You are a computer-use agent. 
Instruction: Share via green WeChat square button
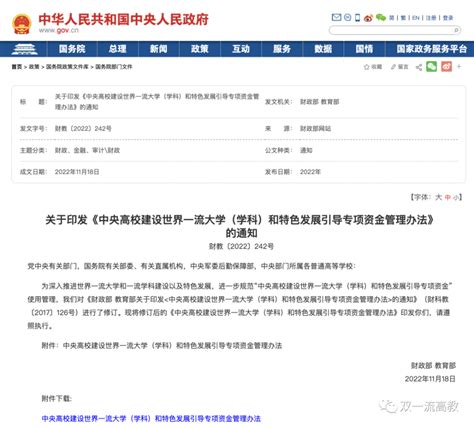click(x=431, y=66)
